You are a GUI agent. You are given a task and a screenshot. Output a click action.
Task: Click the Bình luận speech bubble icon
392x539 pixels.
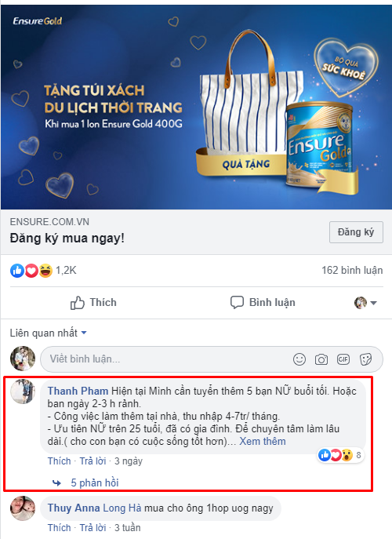(237, 303)
